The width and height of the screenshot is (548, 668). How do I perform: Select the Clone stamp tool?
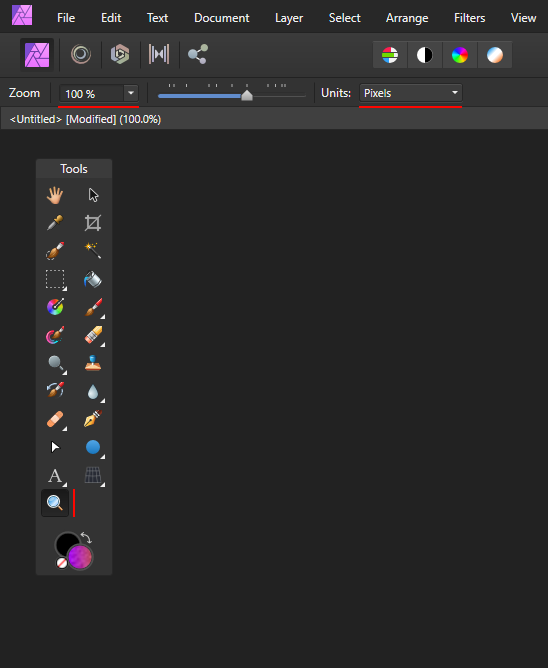[93, 363]
